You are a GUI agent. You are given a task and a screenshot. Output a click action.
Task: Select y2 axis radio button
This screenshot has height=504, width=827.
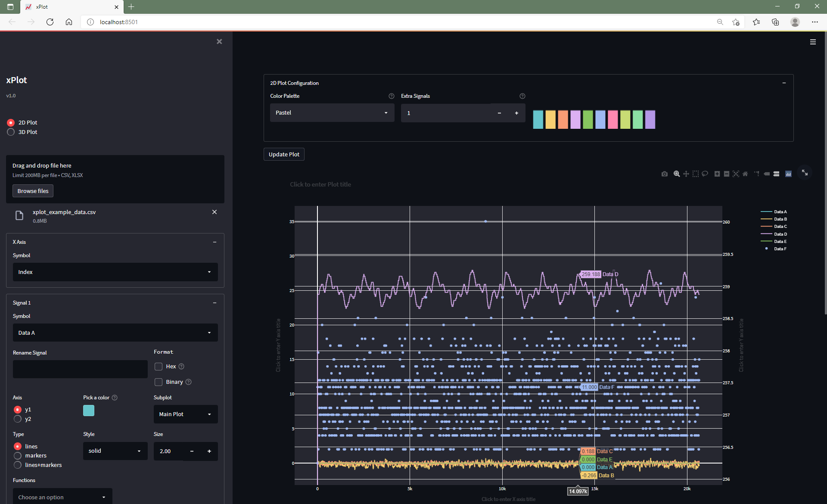18,419
